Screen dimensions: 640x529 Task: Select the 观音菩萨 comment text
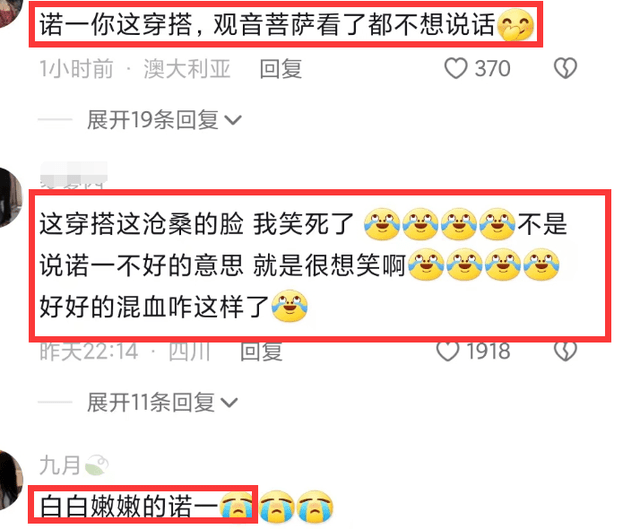coord(286,24)
